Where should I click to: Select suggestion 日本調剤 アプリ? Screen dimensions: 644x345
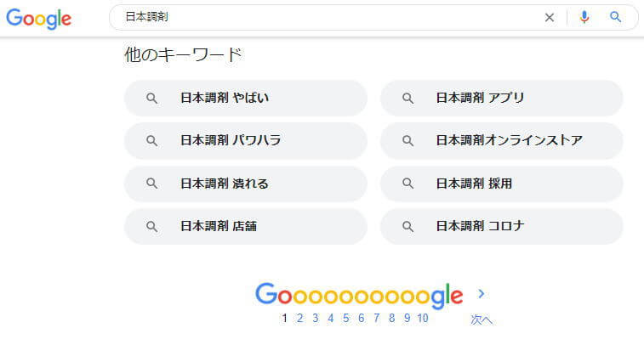501,98
